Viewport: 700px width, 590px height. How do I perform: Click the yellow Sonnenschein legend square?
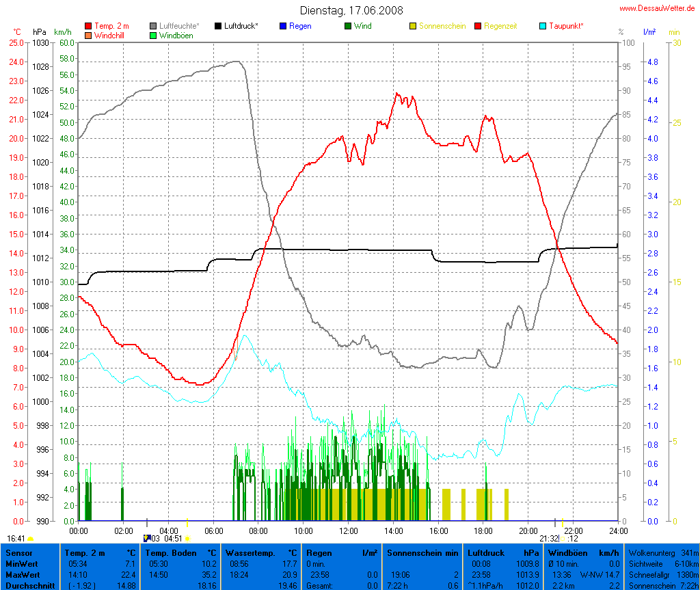[x=413, y=26]
